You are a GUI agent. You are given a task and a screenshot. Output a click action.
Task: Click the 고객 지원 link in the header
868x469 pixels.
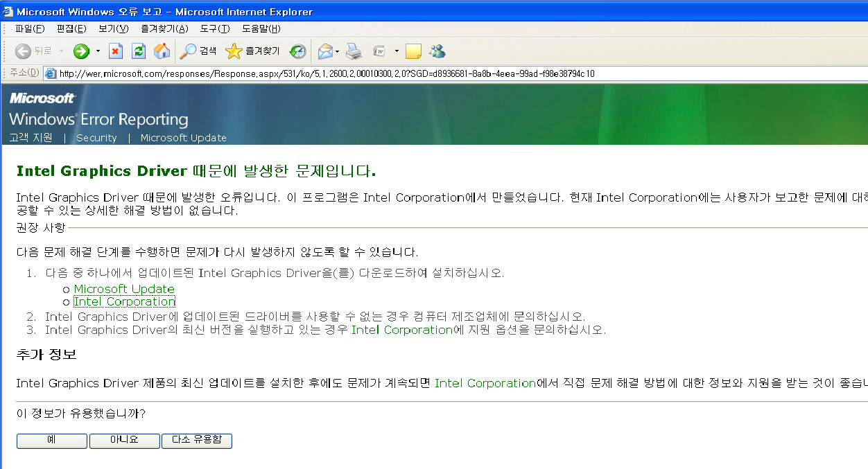pyautogui.click(x=31, y=138)
